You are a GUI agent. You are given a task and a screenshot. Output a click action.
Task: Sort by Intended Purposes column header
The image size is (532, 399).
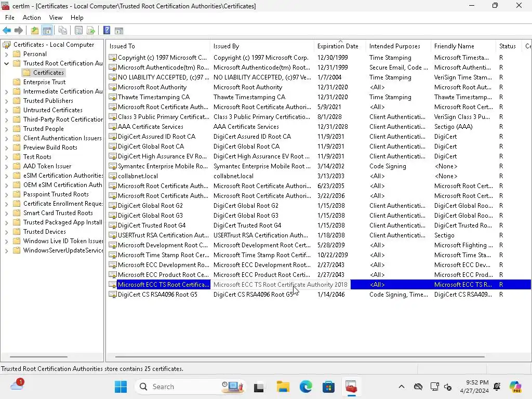[x=398, y=46]
